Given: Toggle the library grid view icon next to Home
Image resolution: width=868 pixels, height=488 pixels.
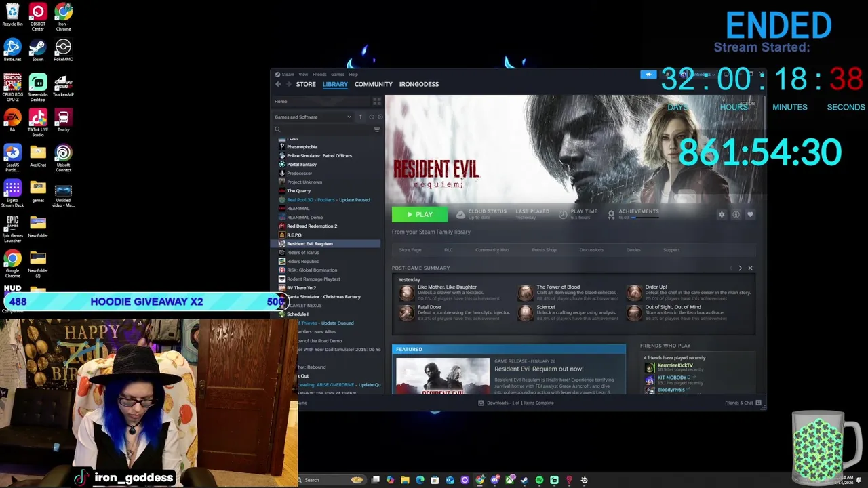Looking at the screenshot, I should (377, 102).
